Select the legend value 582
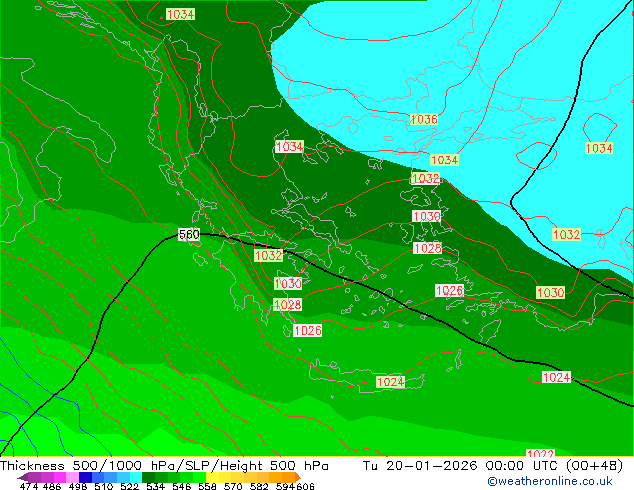Screen dimensions: 634x490 pyautogui.click(x=259, y=486)
